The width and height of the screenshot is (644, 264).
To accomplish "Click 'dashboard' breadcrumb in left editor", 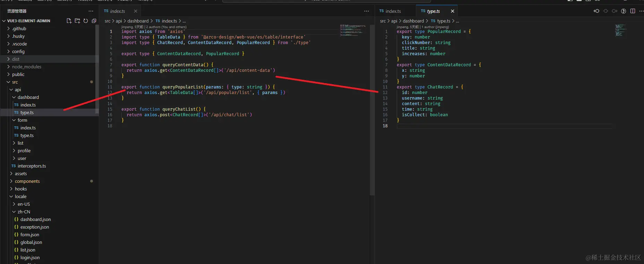I will point(138,21).
